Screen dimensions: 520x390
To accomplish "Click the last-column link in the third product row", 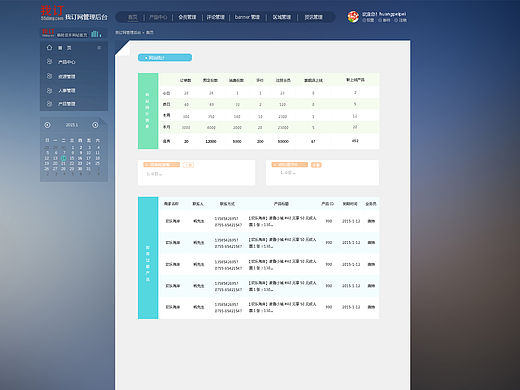I will point(371,264).
